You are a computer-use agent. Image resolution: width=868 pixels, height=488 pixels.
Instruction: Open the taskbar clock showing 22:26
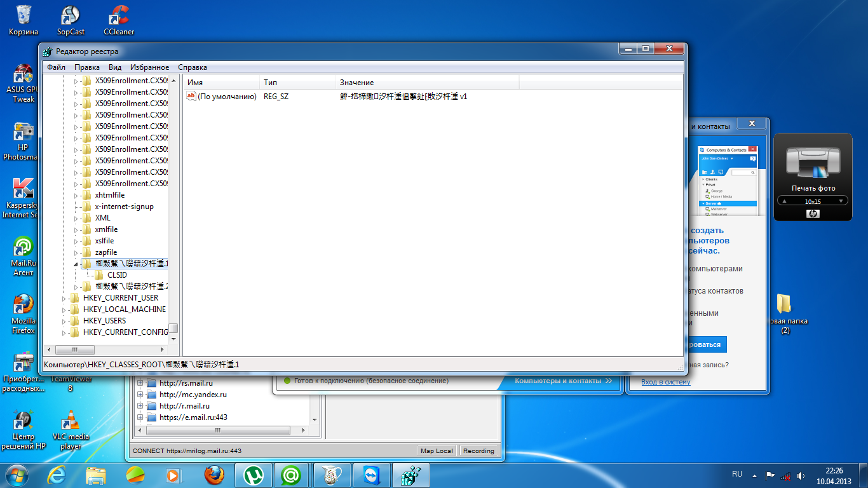[834, 476]
